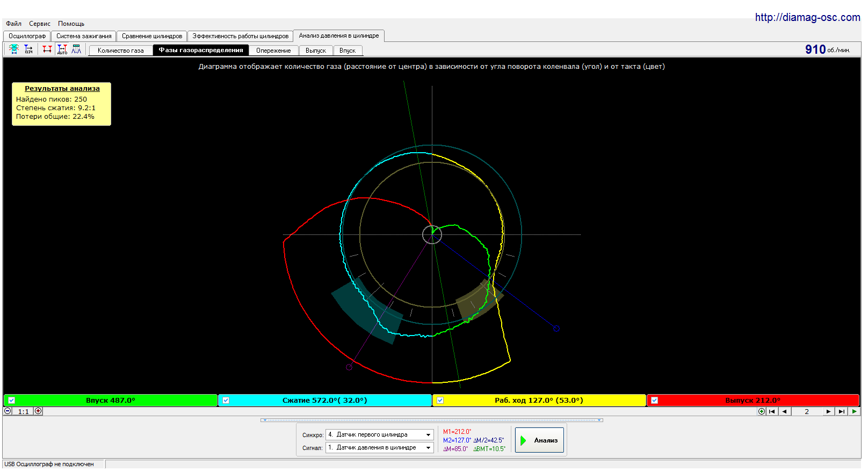Open the Файл menu
Image resolution: width=868 pixels, height=471 pixels.
[x=14, y=24]
